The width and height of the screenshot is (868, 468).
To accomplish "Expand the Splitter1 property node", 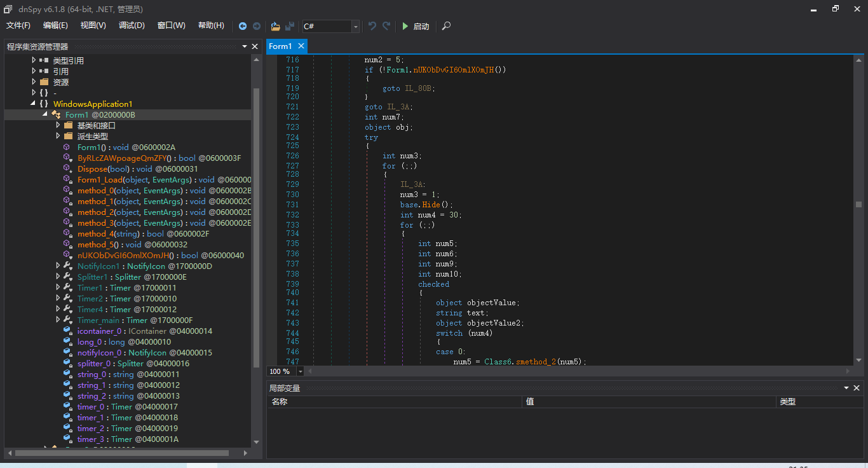I will (x=58, y=277).
